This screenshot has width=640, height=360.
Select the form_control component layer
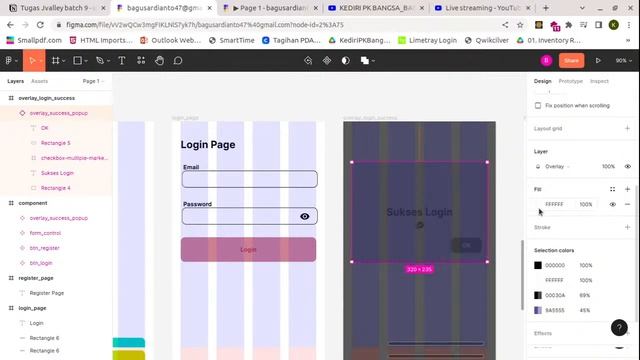pyautogui.click(x=45, y=233)
